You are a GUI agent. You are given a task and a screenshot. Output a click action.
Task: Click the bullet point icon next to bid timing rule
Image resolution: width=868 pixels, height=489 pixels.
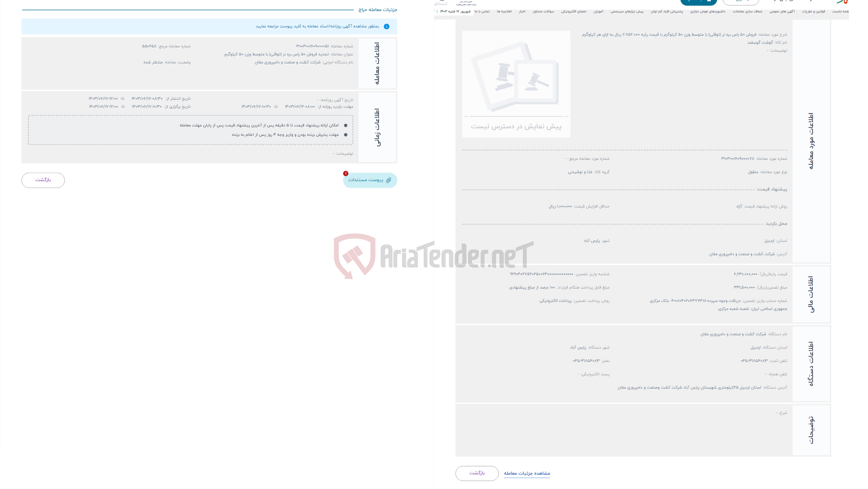click(x=345, y=125)
